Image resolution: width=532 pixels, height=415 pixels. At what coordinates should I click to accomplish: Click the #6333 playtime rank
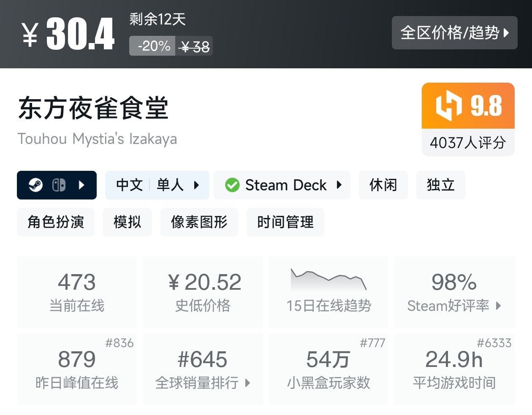(494, 343)
